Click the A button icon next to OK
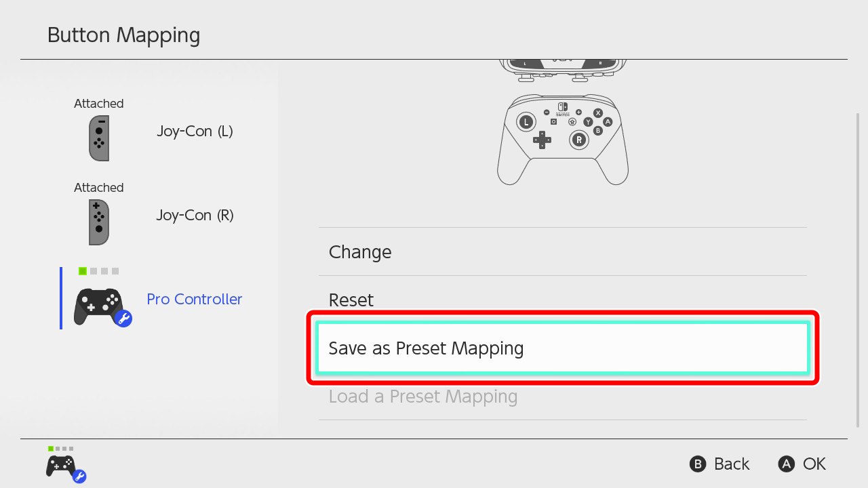 click(786, 464)
